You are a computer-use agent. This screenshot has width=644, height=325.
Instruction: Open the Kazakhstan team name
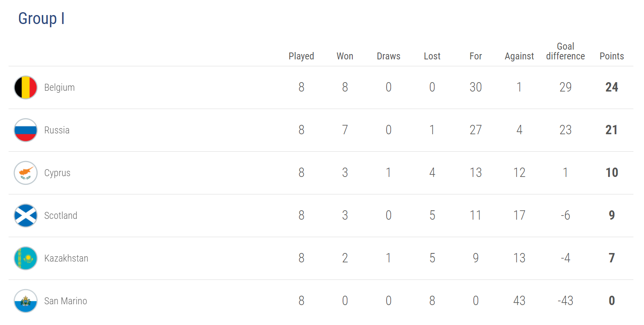[x=66, y=258]
